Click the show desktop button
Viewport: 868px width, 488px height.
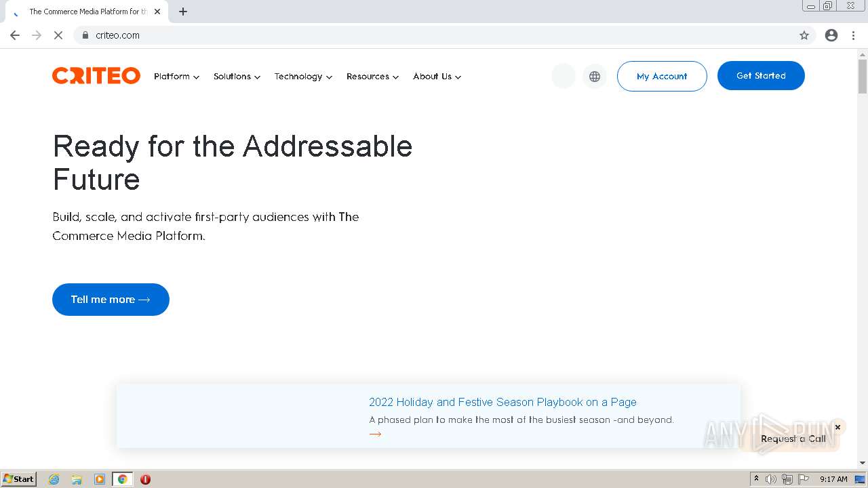861,479
